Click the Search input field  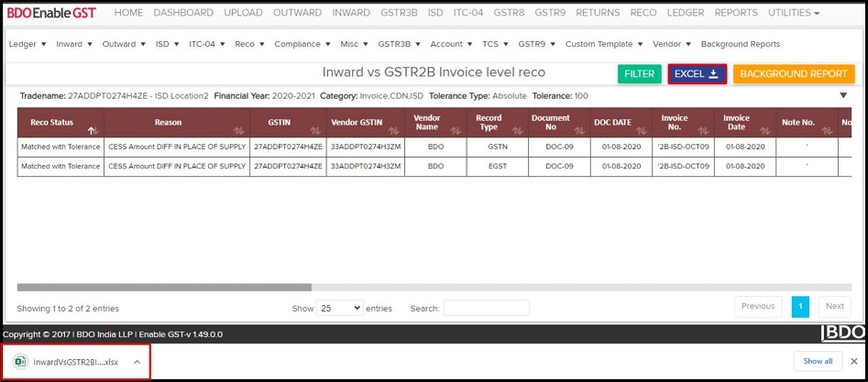[486, 309]
